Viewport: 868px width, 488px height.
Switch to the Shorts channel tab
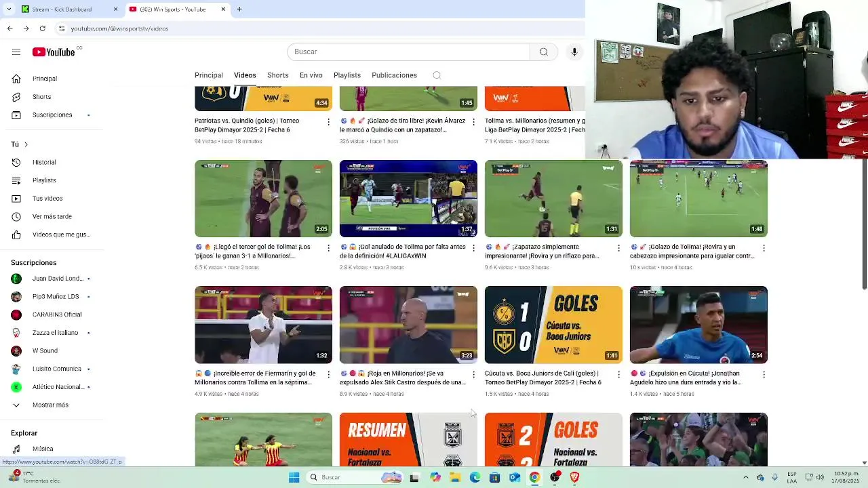(x=278, y=75)
